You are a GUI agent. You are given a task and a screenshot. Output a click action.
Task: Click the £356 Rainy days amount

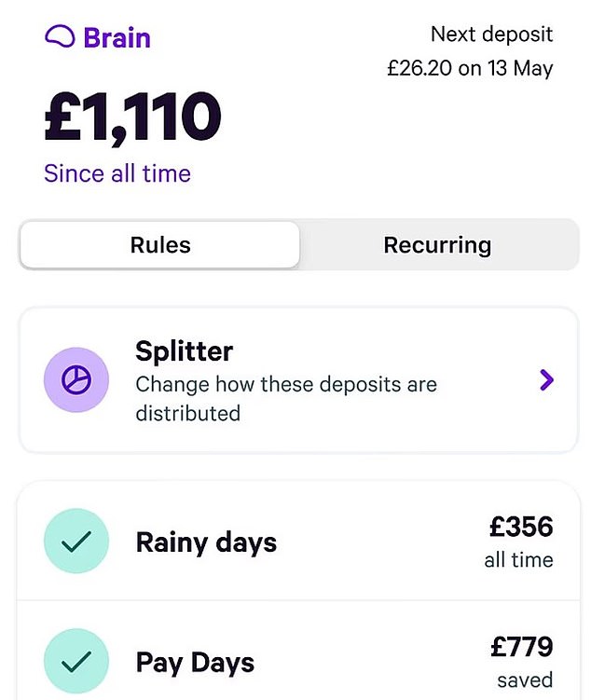pos(521,527)
